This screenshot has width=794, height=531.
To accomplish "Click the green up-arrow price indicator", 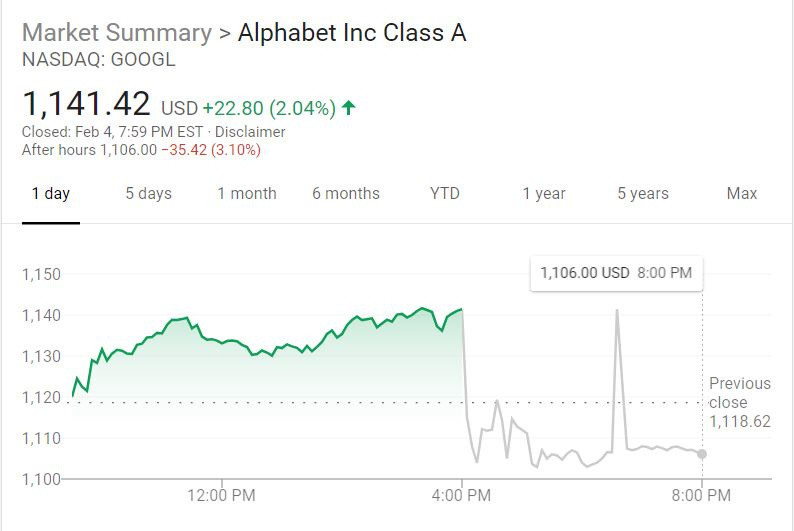I will tap(349, 108).
